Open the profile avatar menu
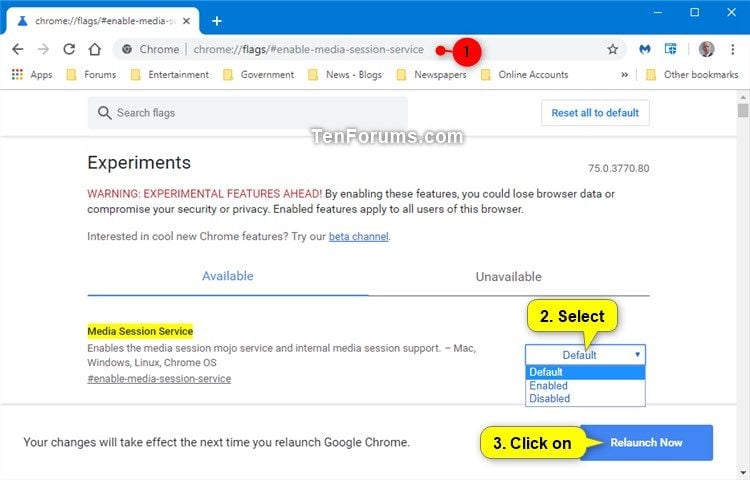Screen dimensions: 750x480 (x=706, y=49)
